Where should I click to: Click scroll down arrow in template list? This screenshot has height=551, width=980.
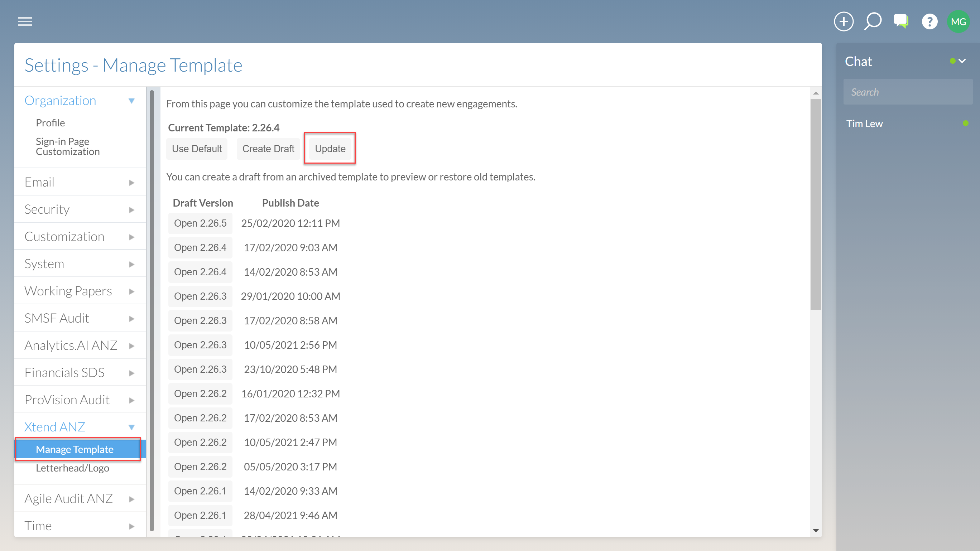click(816, 530)
